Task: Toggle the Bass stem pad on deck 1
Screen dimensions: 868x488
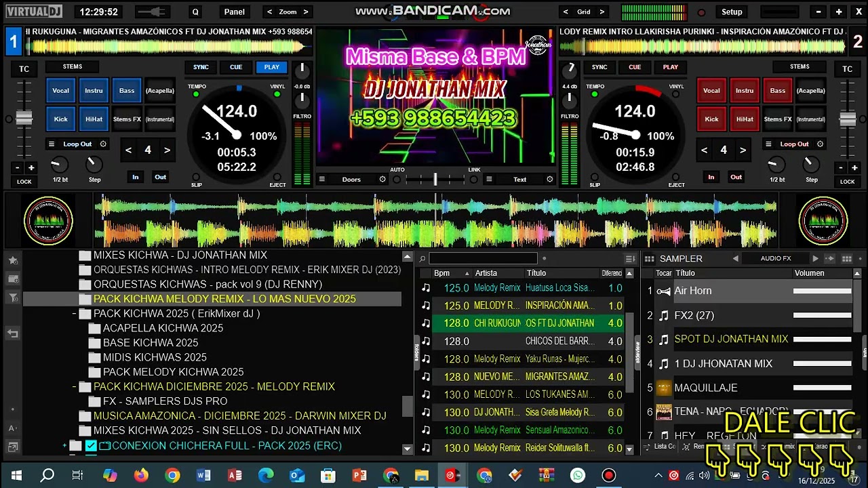Action: point(127,91)
